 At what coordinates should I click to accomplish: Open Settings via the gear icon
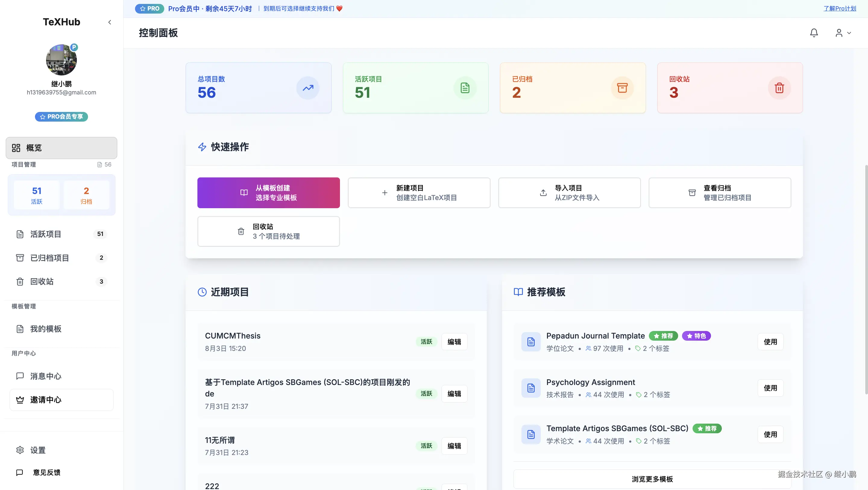(x=20, y=450)
